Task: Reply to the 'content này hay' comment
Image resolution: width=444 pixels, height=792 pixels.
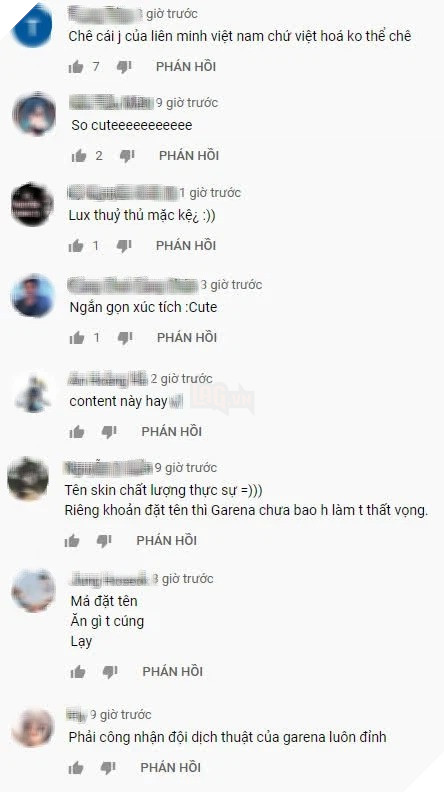Action: pyautogui.click(x=172, y=431)
